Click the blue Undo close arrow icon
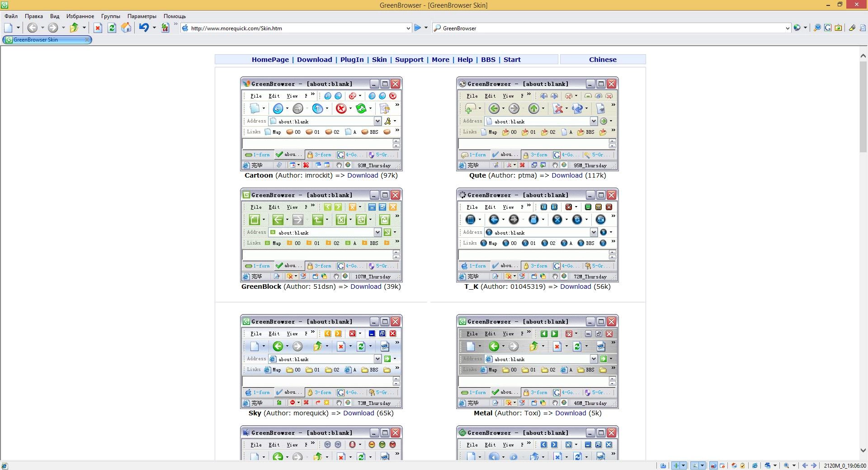The height and width of the screenshot is (470, 868). pyautogui.click(x=144, y=28)
